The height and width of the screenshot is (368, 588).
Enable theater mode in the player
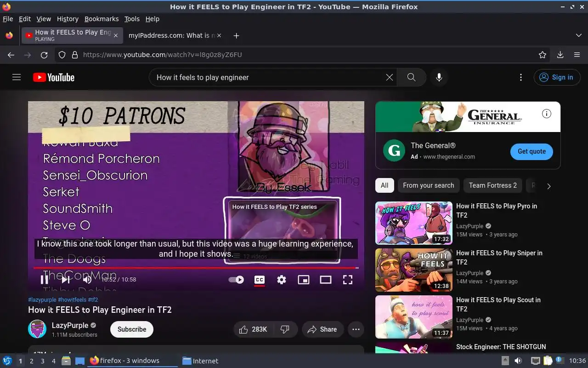point(326,279)
